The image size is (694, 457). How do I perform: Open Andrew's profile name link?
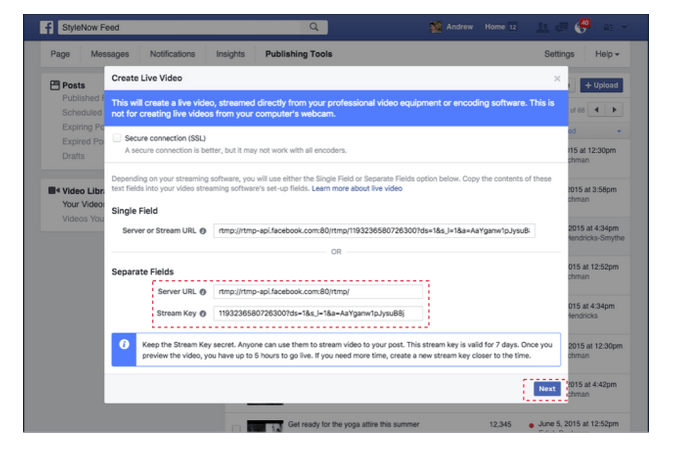coord(459,27)
